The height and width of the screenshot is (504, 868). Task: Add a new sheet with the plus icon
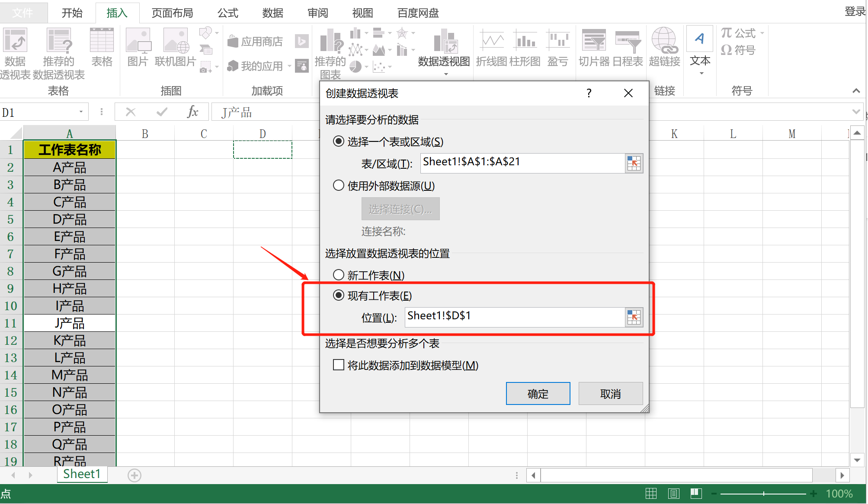point(135,475)
